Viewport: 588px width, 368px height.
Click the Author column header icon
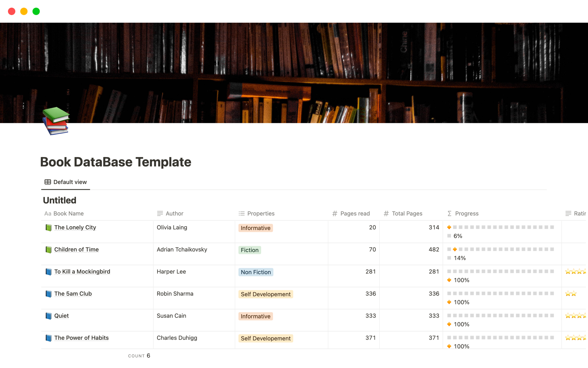click(160, 213)
